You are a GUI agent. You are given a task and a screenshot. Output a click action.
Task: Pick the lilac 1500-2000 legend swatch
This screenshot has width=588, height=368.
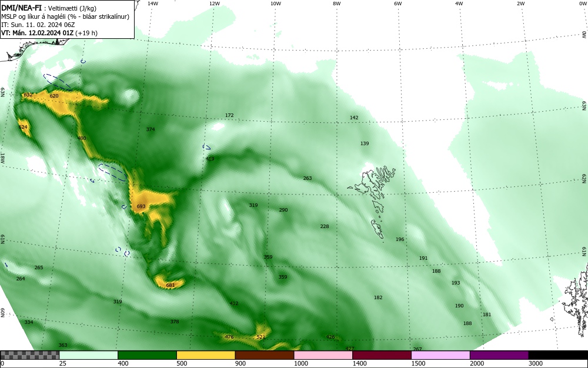click(440, 355)
